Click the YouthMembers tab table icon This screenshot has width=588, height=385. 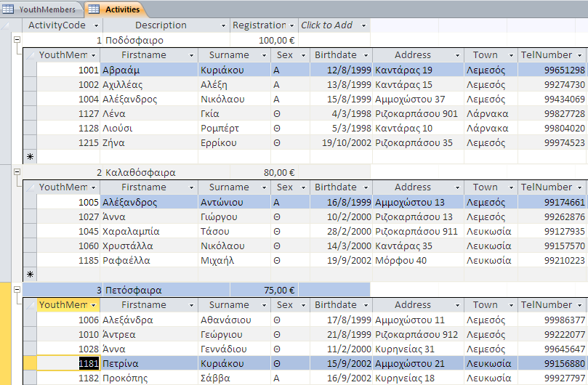[8, 9]
